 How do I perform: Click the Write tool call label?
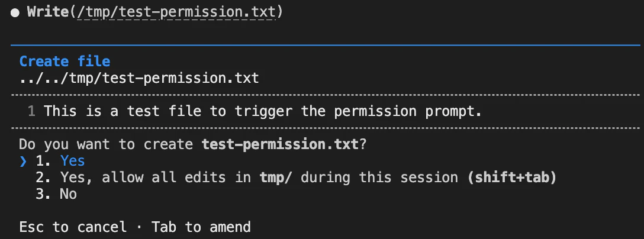47,12
